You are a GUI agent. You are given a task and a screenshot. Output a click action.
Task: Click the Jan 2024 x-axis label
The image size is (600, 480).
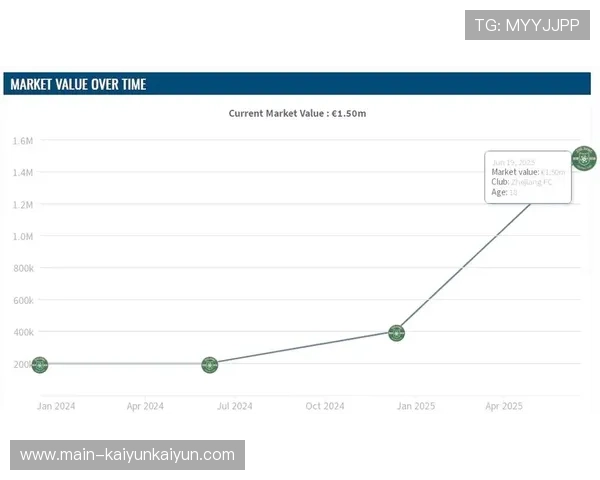click(56, 406)
